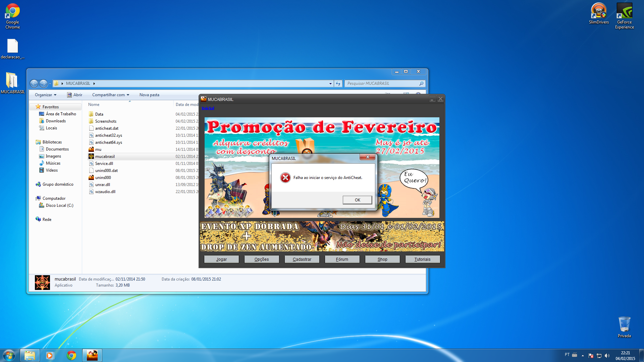Click the Windows Start orb
This screenshot has height=362, width=644.
(x=9, y=355)
